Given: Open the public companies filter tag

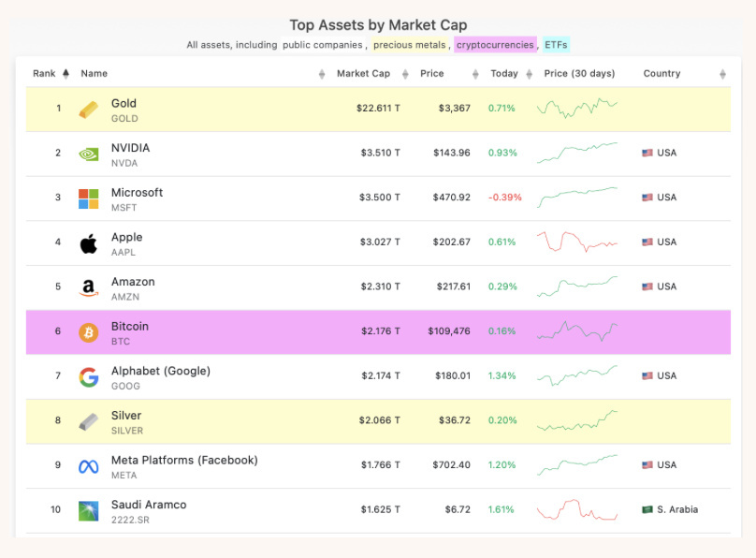Looking at the screenshot, I should 323,45.
